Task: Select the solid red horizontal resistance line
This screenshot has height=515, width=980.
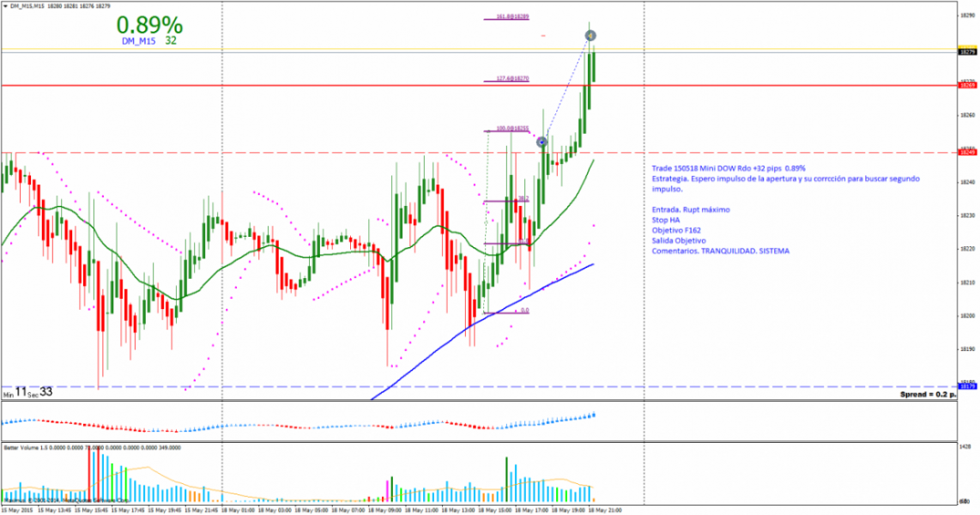Action: [343, 86]
